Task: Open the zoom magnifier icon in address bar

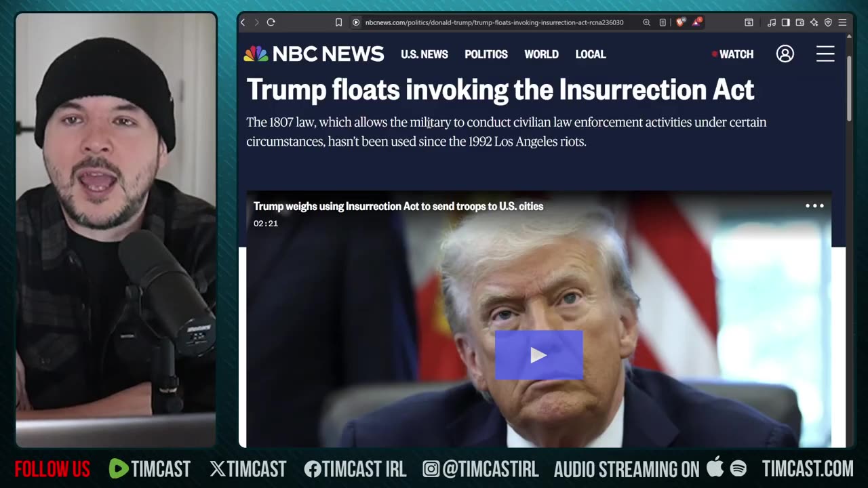Action: (647, 22)
